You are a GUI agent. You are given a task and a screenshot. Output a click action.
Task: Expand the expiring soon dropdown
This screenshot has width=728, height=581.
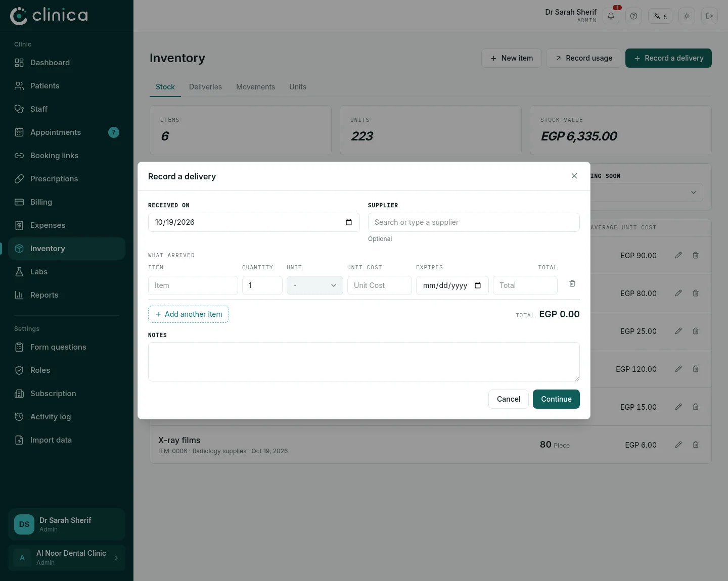pos(694,192)
